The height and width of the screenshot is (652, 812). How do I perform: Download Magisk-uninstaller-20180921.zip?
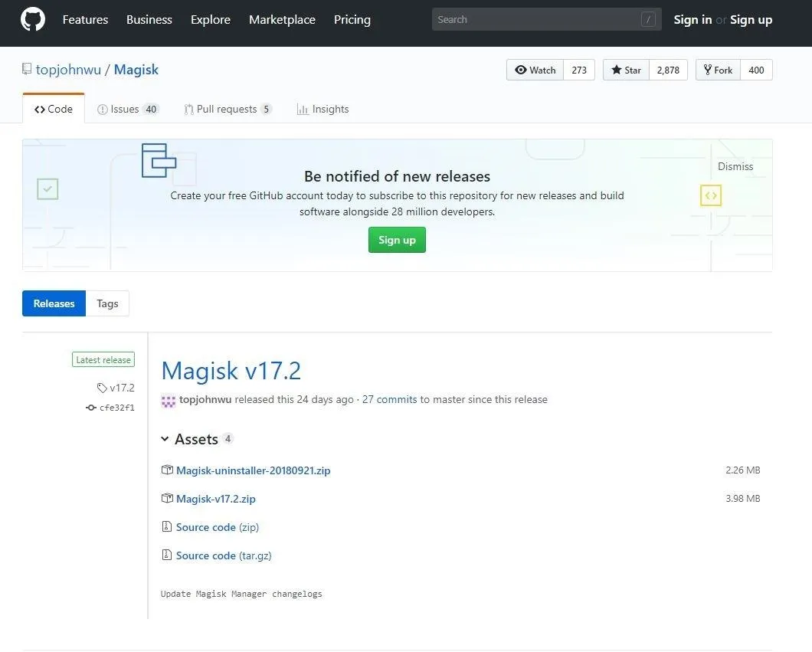[x=254, y=470]
